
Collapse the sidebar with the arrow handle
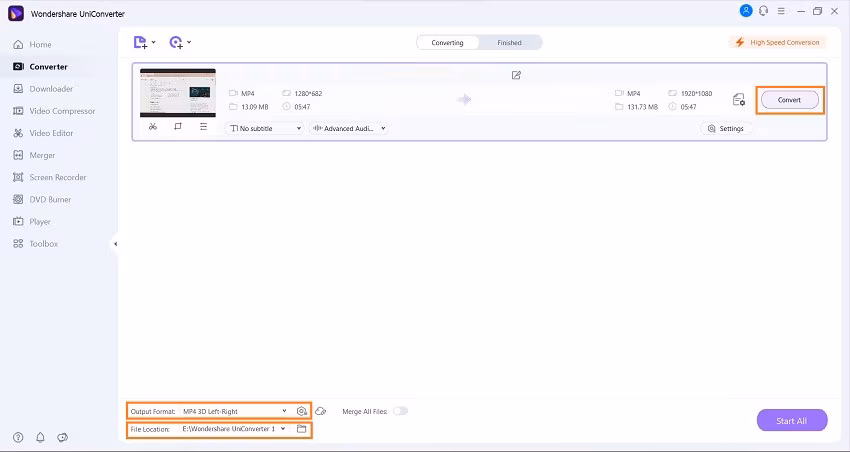[x=115, y=244]
